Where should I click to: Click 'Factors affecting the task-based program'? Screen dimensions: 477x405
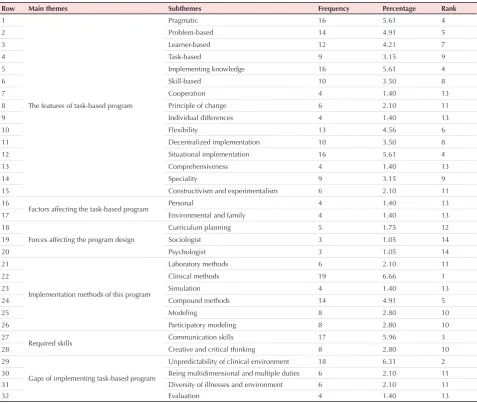pyautogui.click(x=88, y=209)
